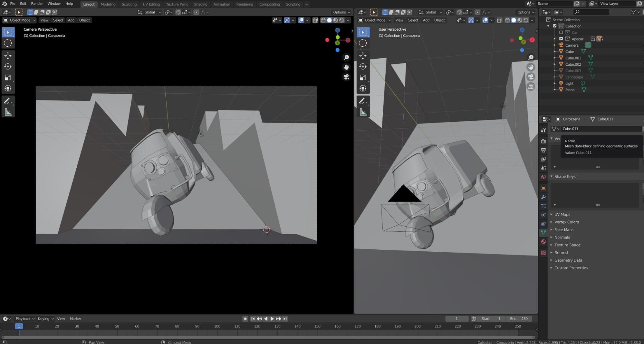Toggle camera view icon in right viewport
Viewport: 644px width, 344px height.
click(531, 77)
